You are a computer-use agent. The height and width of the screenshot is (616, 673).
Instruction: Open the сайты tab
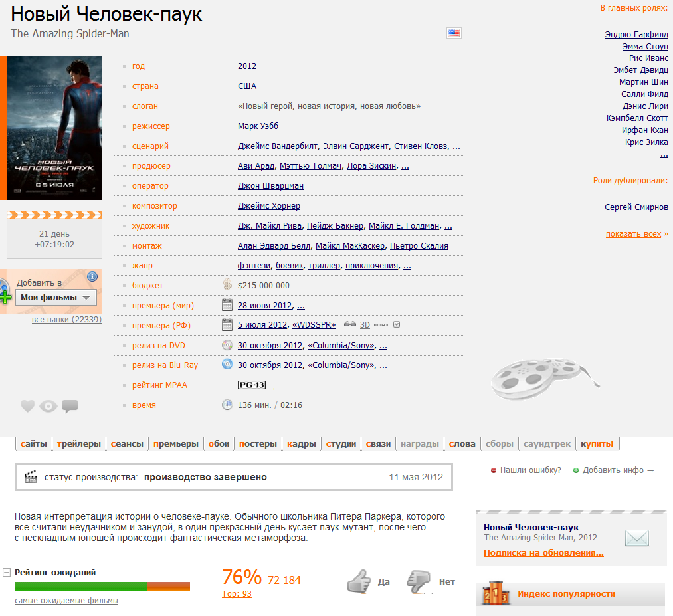coord(33,444)
